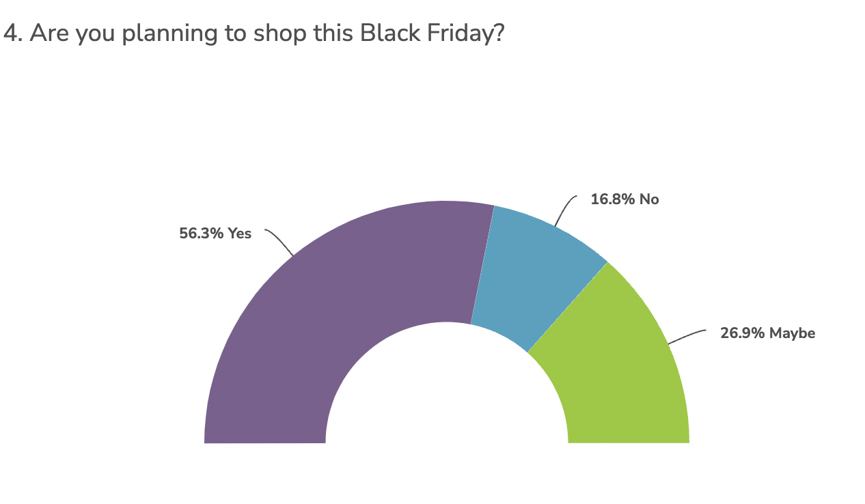Click the border between Yes and No segments

tap(482, 263)
